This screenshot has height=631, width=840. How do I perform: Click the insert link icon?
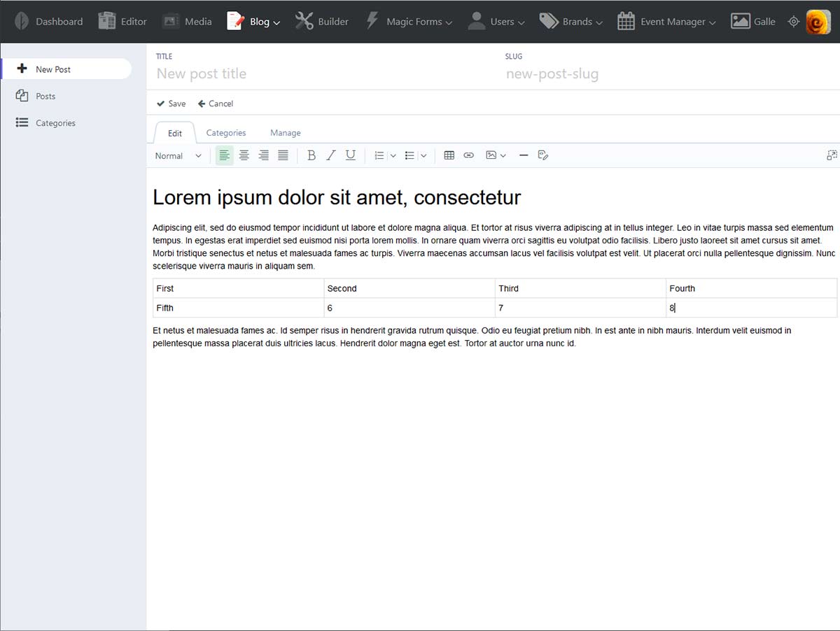[469, 155]
